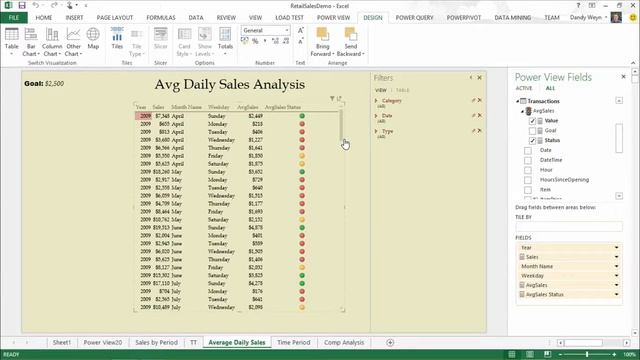Click the pop-out icon above the table
The width and height of the screenshot is (640, 360).
339,98
